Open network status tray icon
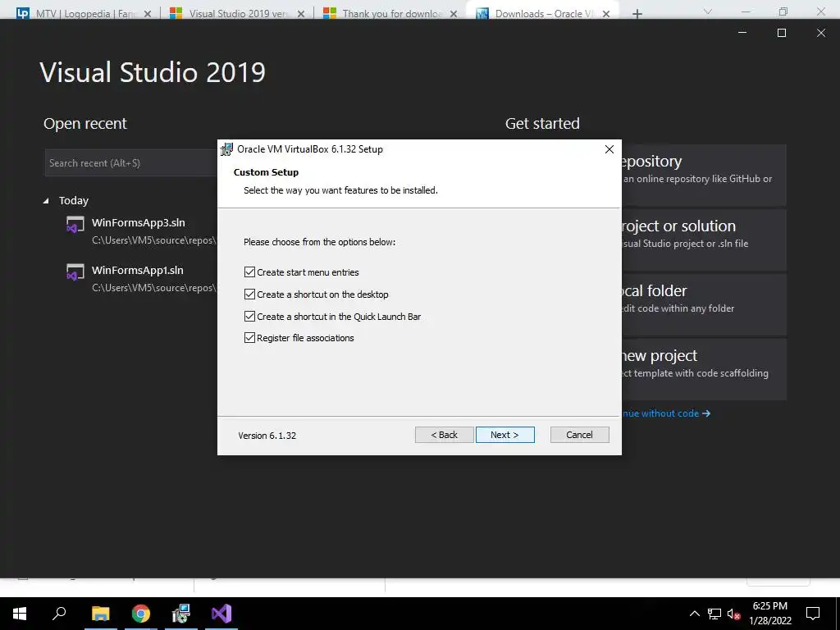The image size is (840, 630). point(714,614)
